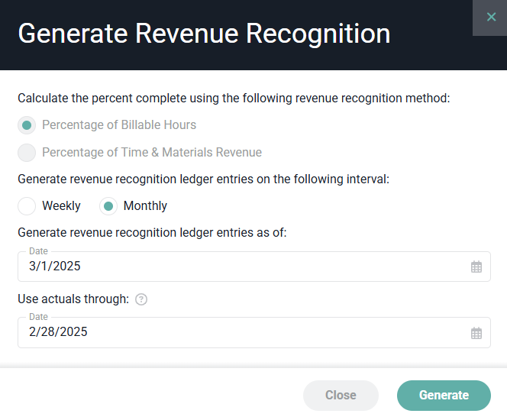Select Percentage of Time & Materials Revenue radio
The width and height of the screenshot is (507, 420).
[x=27, y=153]
